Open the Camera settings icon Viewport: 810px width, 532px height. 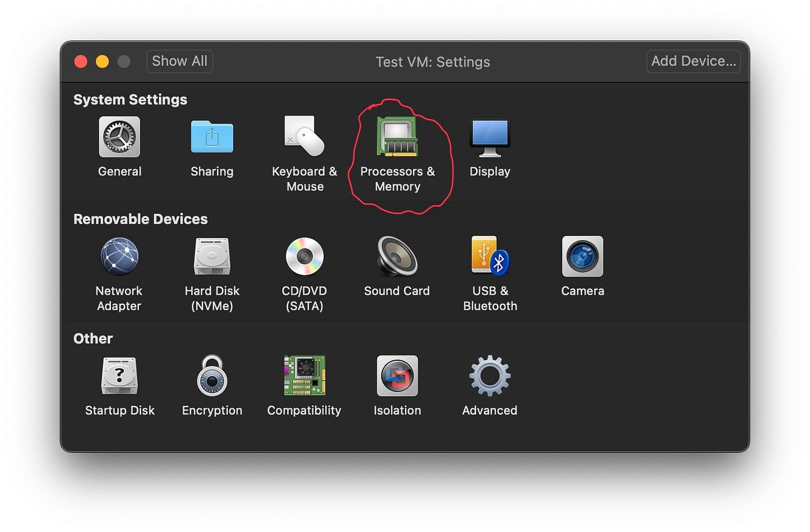[x=583, y=256]
